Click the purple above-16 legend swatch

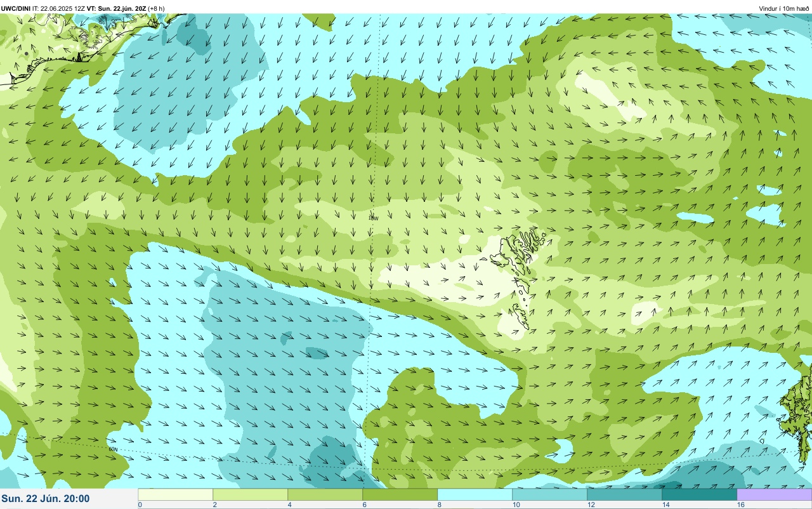coord(775,494)
